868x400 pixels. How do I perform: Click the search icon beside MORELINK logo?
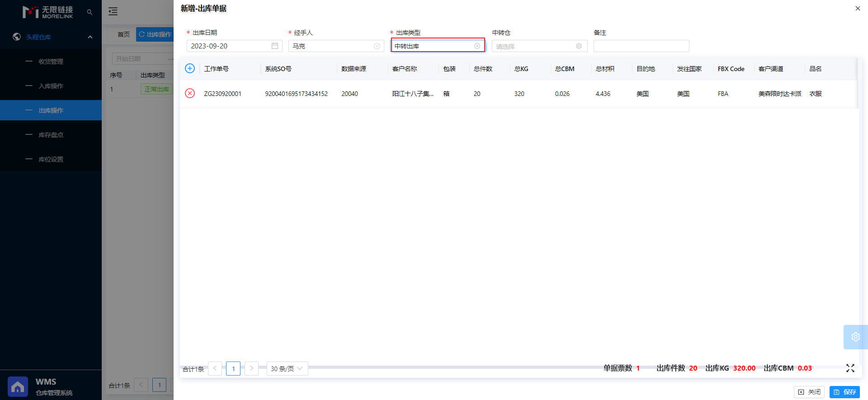[x=90, y=12]
